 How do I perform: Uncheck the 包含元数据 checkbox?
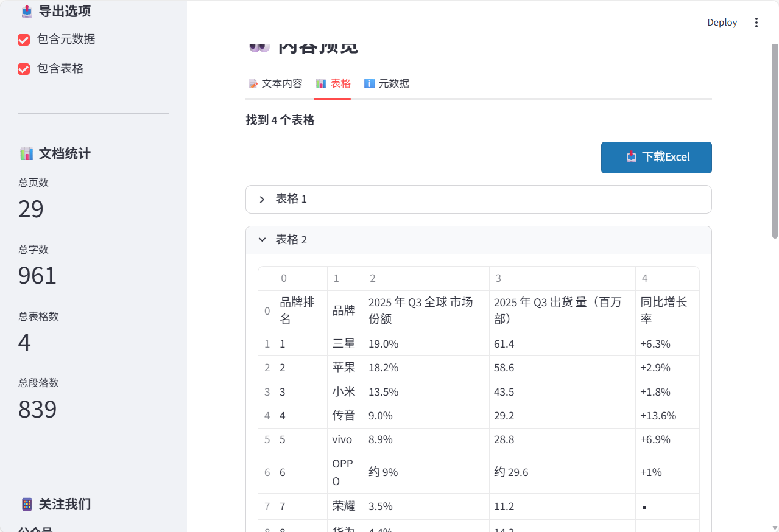tap(24, 40)
